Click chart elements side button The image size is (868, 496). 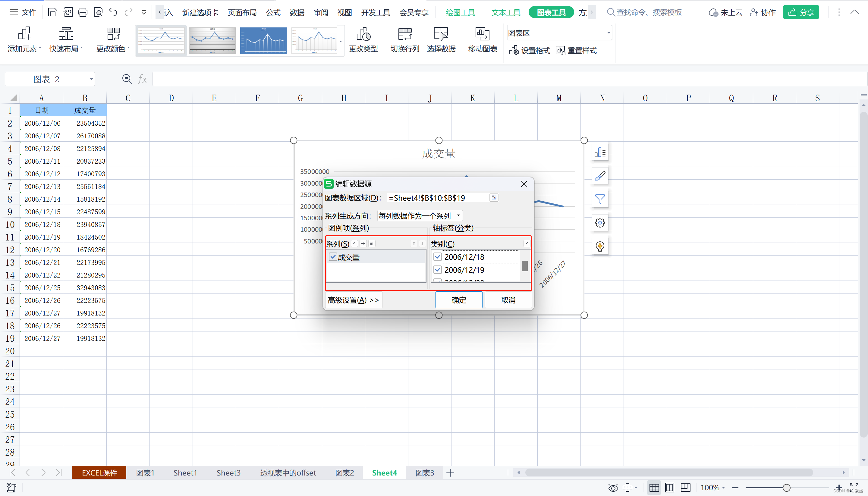tap(600, 152)
